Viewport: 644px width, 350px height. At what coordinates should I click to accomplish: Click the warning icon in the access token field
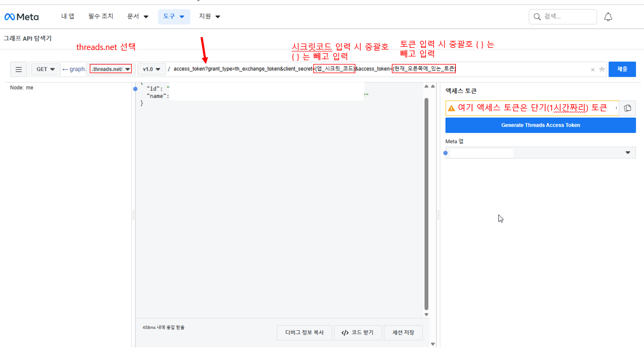452,108
